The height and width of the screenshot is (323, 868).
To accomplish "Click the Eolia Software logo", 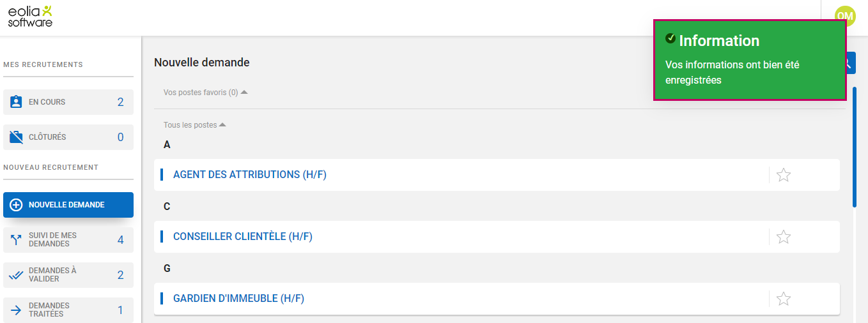I will pos(30,16).
